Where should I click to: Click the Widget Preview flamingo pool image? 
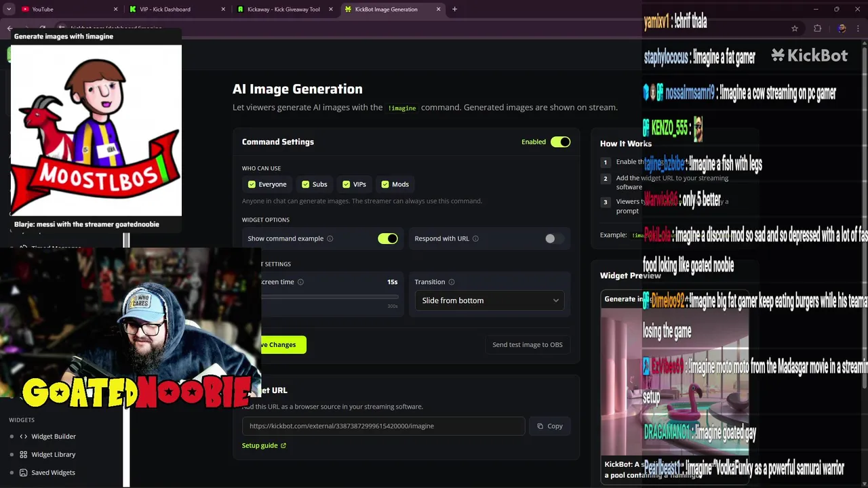[675, 383]
